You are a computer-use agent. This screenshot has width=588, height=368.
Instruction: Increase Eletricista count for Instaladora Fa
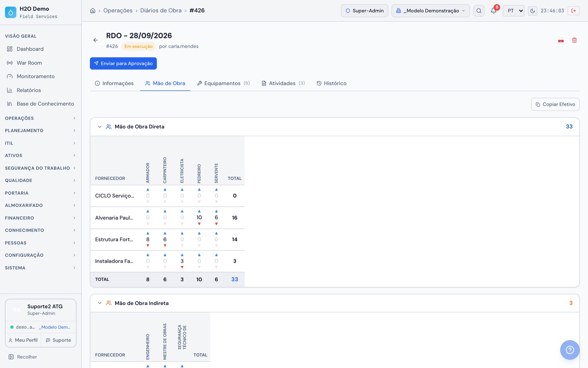point(182,255)
